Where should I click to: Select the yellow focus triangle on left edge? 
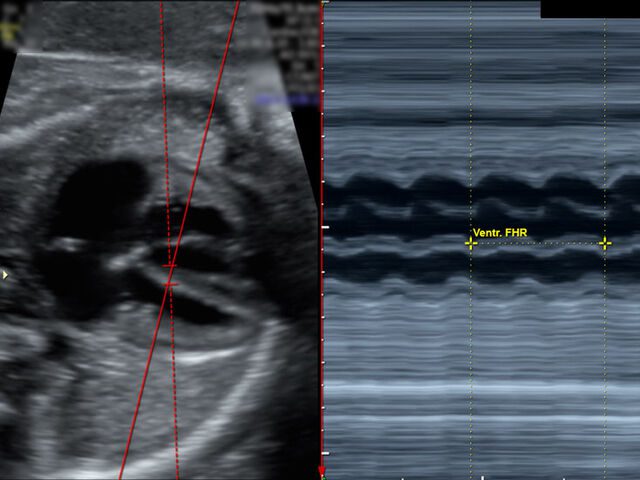click(x=6, y=273)
